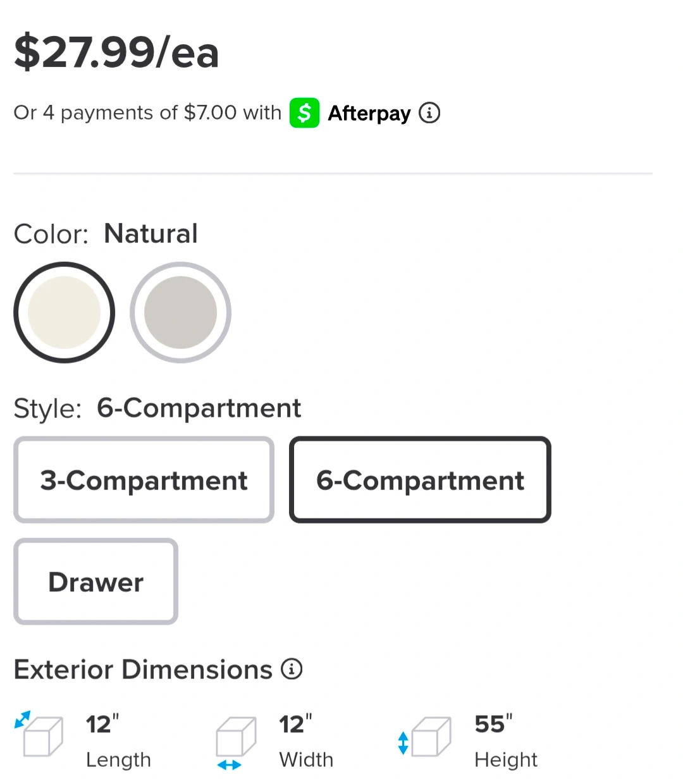Click the $27.99/ea price

(116, 52)
